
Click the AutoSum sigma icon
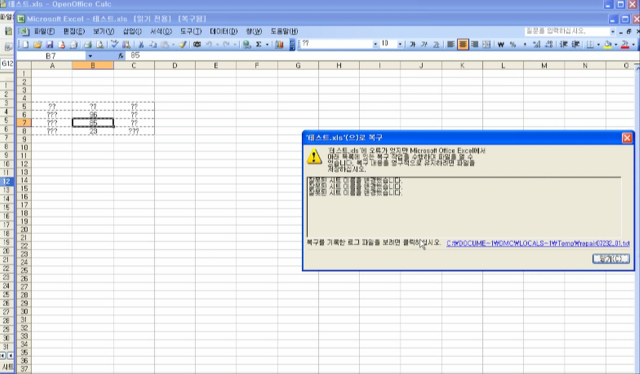point(259,44)
